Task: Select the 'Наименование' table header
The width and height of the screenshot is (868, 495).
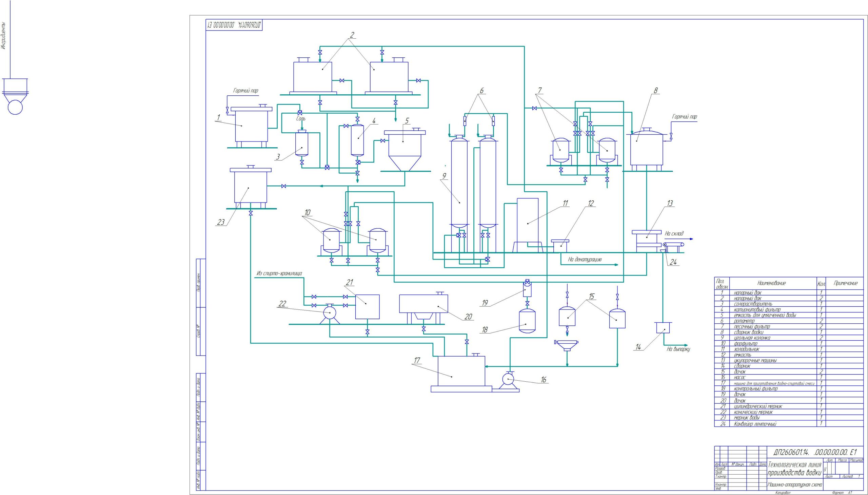Action: coord(771,283)
